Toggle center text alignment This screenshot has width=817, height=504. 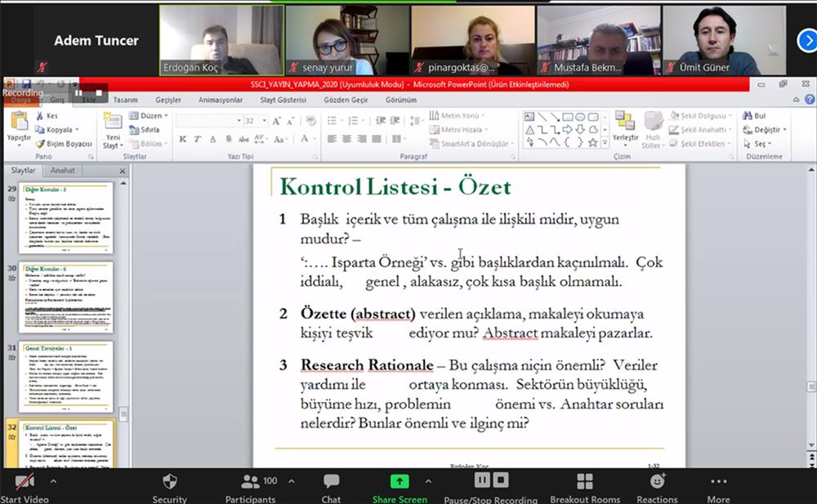tap(346, 139)
